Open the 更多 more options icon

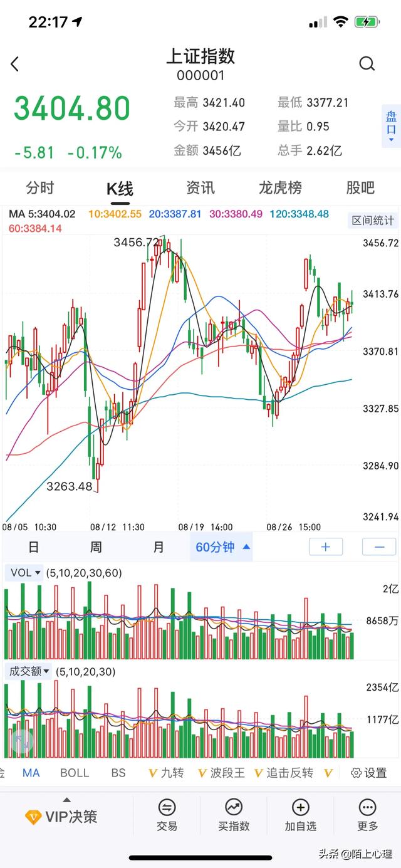(x=367, y=808)
